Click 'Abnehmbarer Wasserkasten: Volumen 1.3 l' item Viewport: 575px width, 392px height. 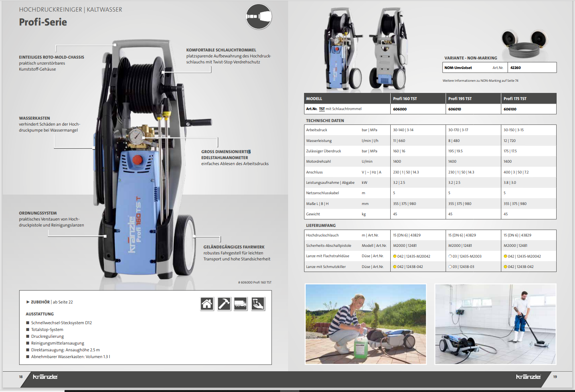(71, 357)
